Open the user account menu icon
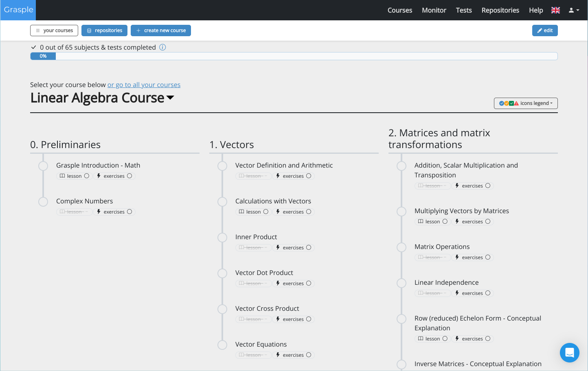Viewport: 588px width, 371px height. point(572,10)
